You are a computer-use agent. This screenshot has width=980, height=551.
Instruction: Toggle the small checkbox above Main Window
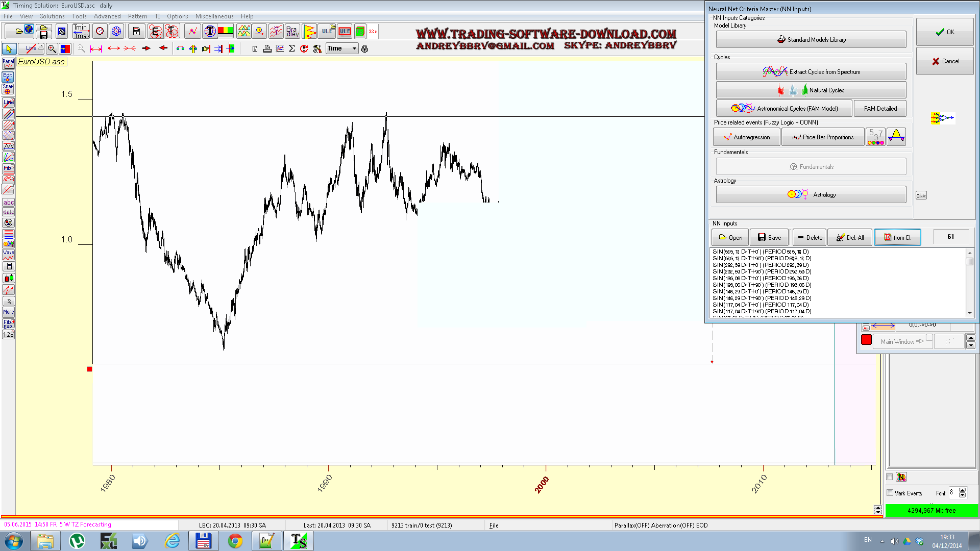tap(929, 337)
